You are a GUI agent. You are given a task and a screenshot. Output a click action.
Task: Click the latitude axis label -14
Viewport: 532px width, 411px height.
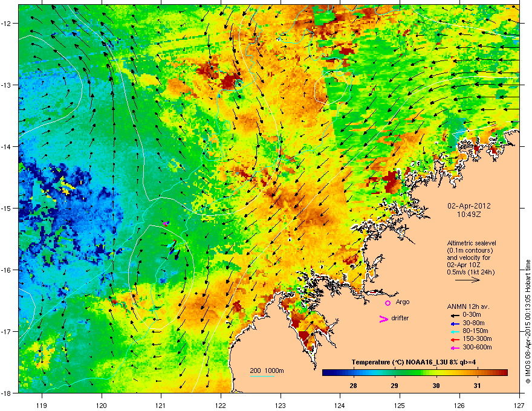tap(6, 146)
